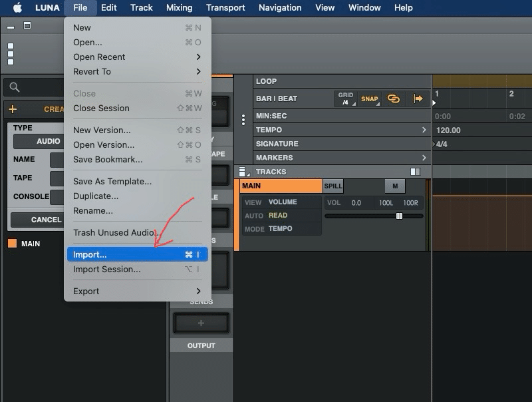The width and height of the screenshot is (532, 402).
Task: Click the orange arrow-to-bar icon
Action: tap(418, 99)
